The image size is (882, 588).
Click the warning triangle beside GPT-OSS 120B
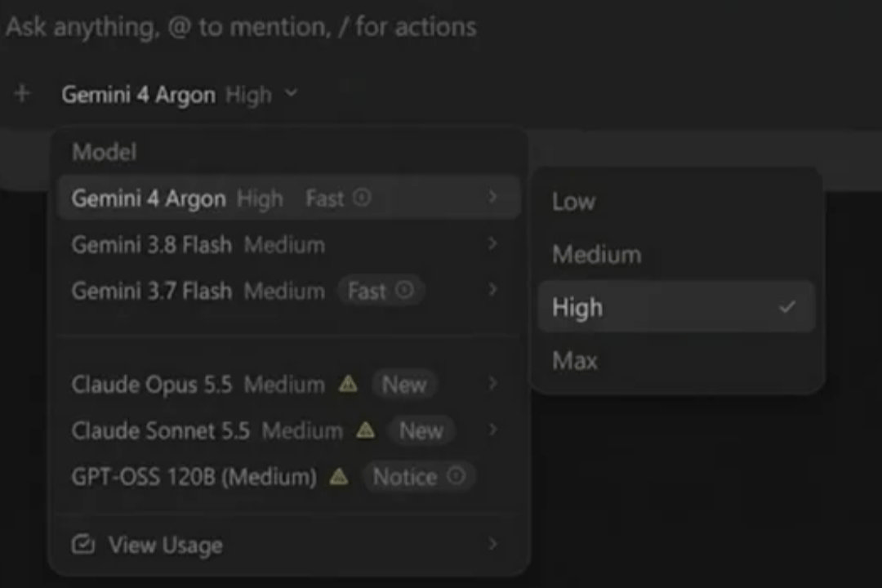pos(339,477)
